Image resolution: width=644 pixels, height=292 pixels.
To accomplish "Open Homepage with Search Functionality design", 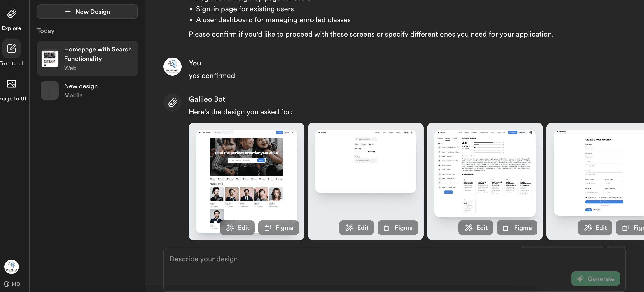I will coord(87,58).
